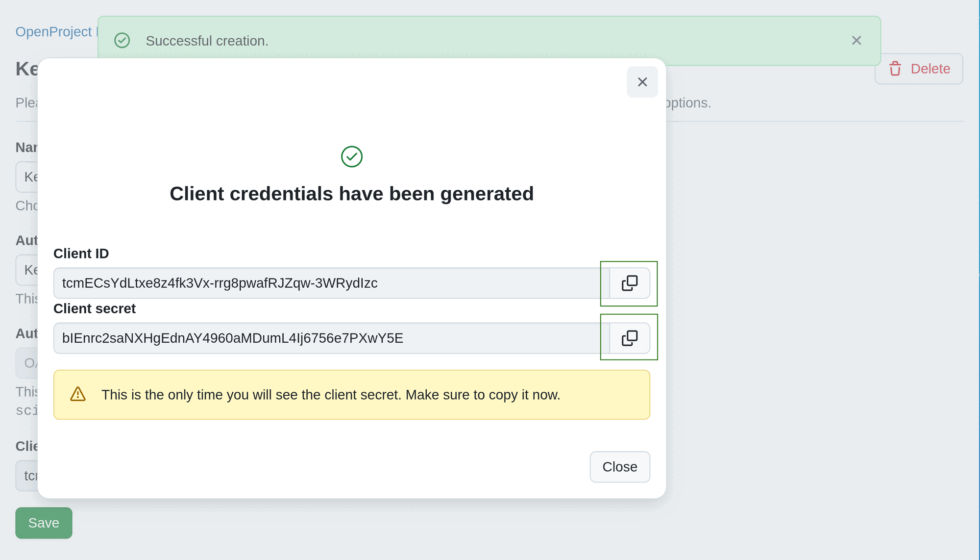Image resolution: width=980 pixels, height=560 pixels.
Task: Close the credentials dialog via the X
Action: 642,82
